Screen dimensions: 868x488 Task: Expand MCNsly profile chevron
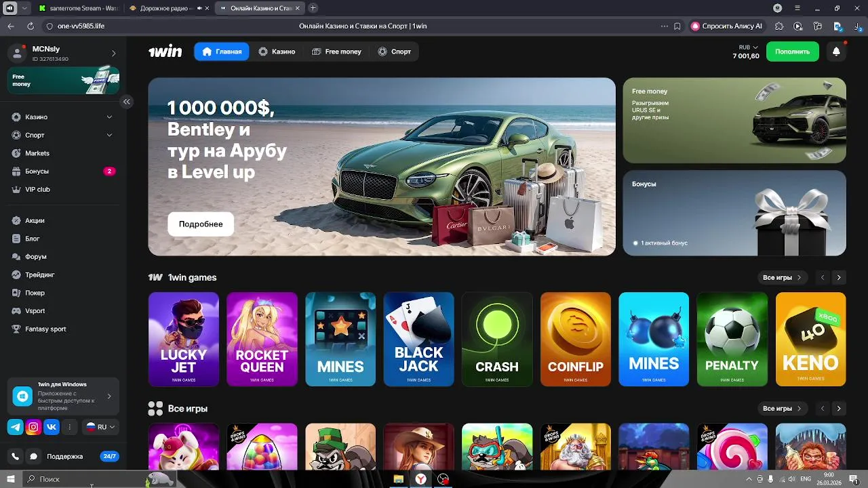click(x=113, y=53)
